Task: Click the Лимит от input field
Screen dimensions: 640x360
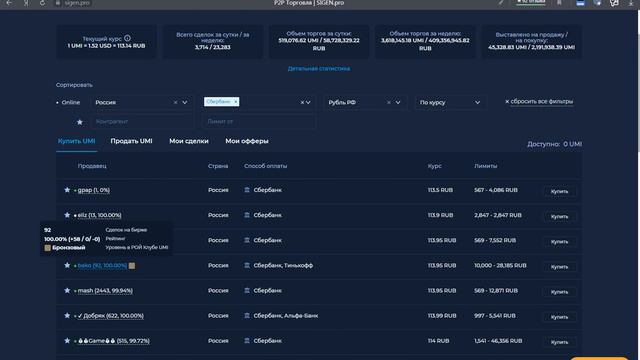Action: coord(258,122)
